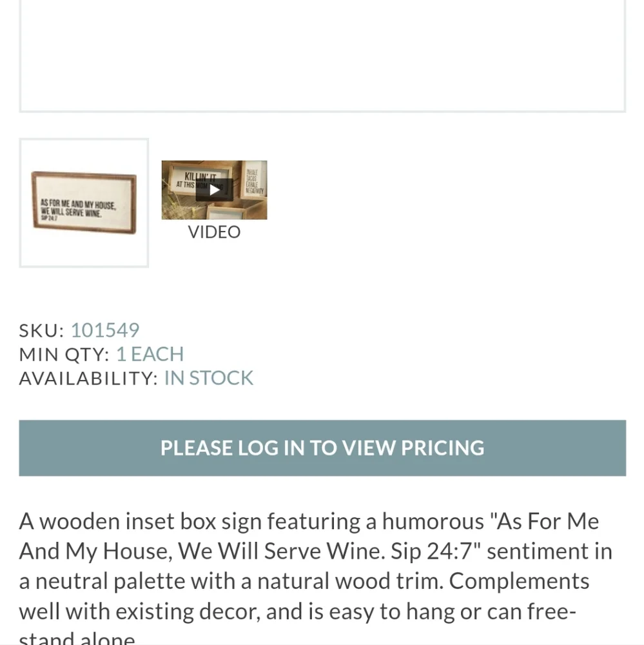644x645 pixels.
Task: Click the IN STOCK availability status
Action: [x=208, y=378]
